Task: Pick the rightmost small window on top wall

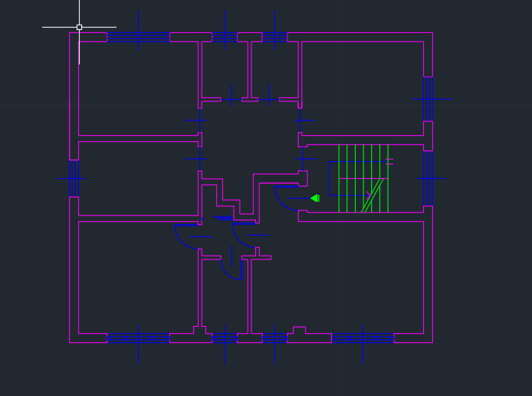Action: pos(274,37)
